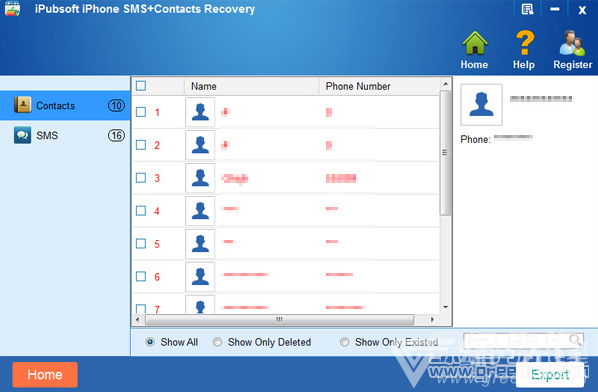Choose the Show All radio button
This screenshot has width=598, height=392.
[150, 342]
